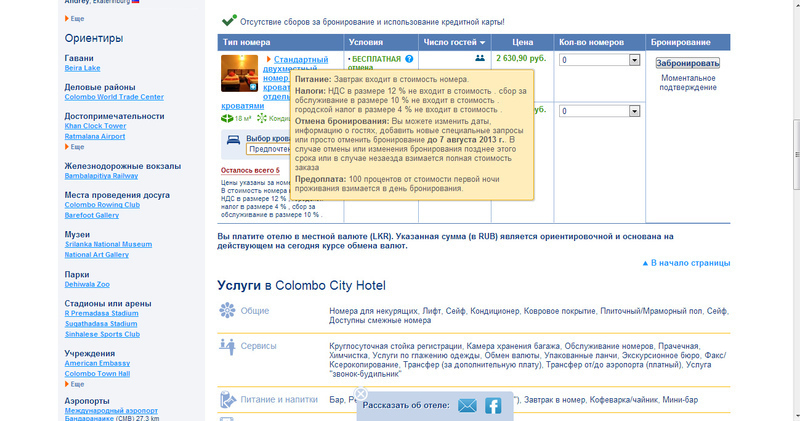Viewport: 800px width, 421px height.
Task: Click the Facebook share icon
Action: pyautogui.click(x=493, y=406)
